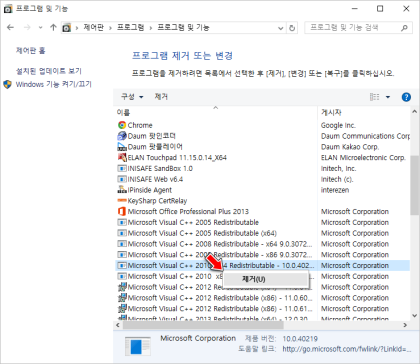
Task: Click the search magnifier icon
Action: pos(404,28)
